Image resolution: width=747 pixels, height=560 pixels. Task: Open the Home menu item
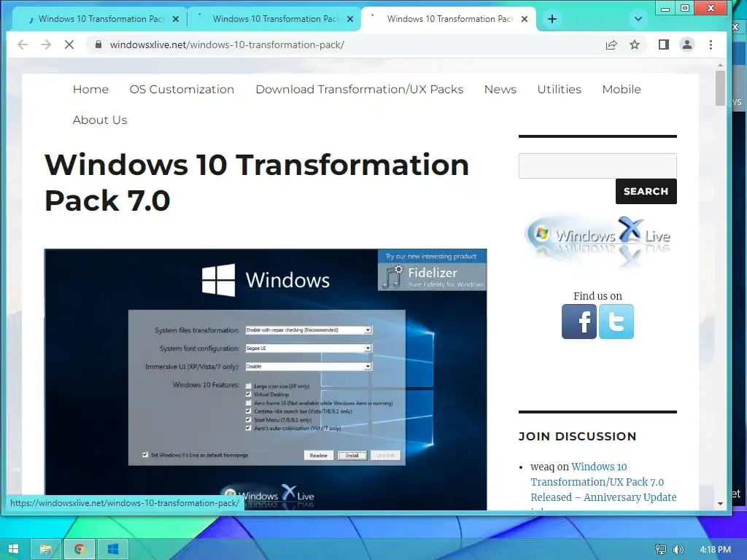point(90,90)
